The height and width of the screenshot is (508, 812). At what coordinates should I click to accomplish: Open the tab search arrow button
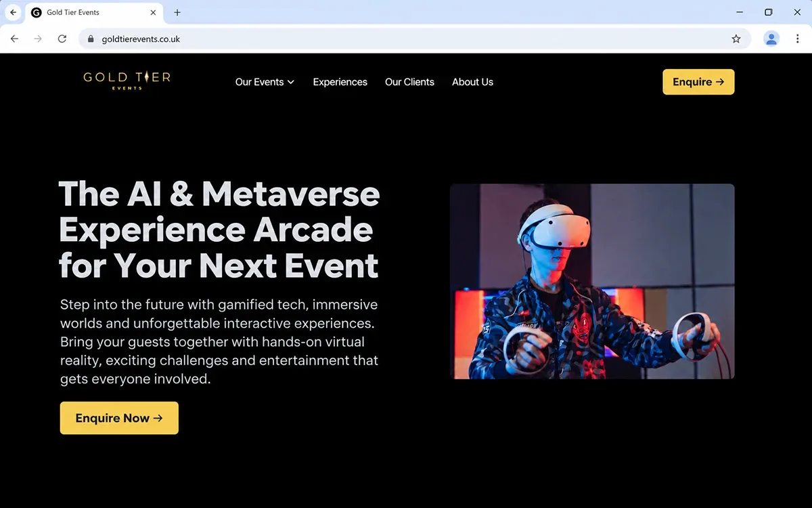13,12
